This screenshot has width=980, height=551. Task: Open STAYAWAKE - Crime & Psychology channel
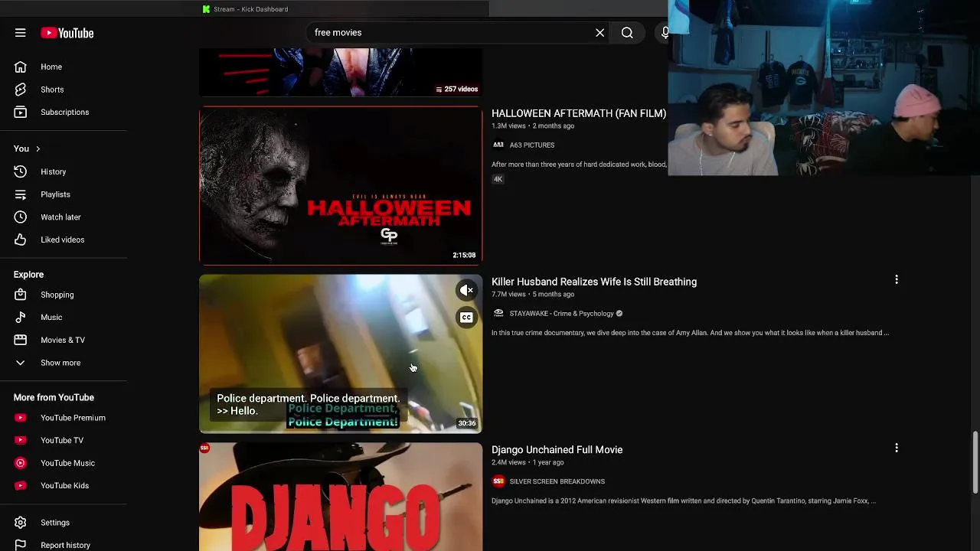pos(562,313)
